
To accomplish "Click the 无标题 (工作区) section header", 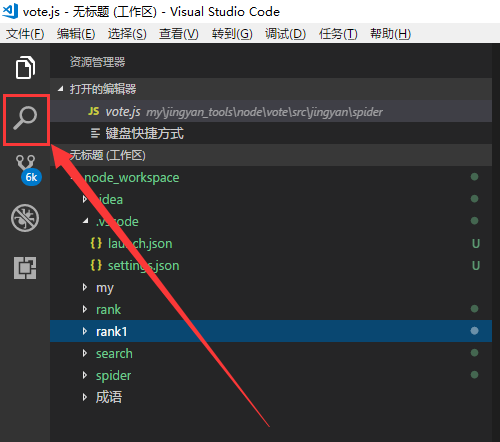I will [271, 155].
